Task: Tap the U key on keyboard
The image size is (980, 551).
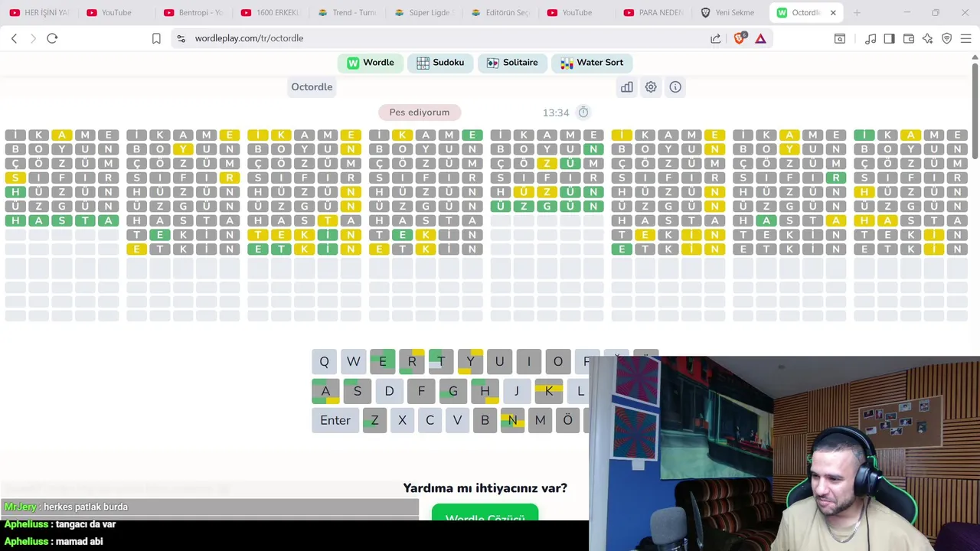Action: (499, 362)
